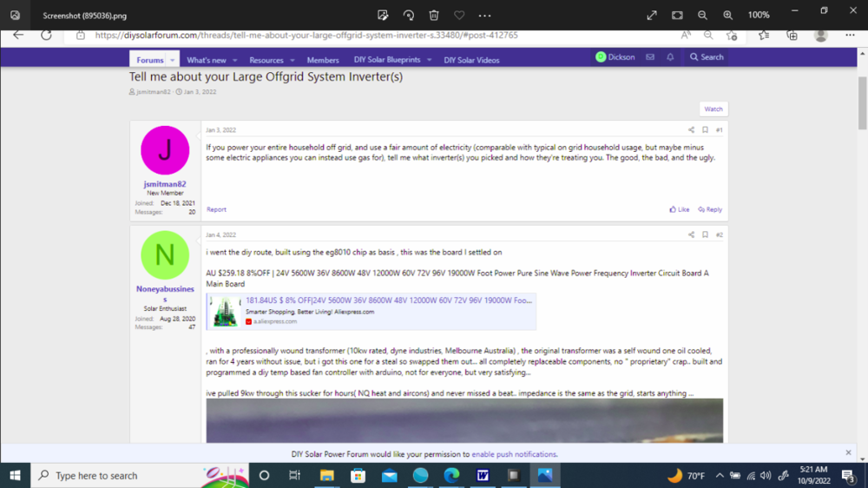The width and height of the screenshot is (868, 488).
Task: Open Microsoft Edge from taskbar
Action: click(x=451, y=475)
